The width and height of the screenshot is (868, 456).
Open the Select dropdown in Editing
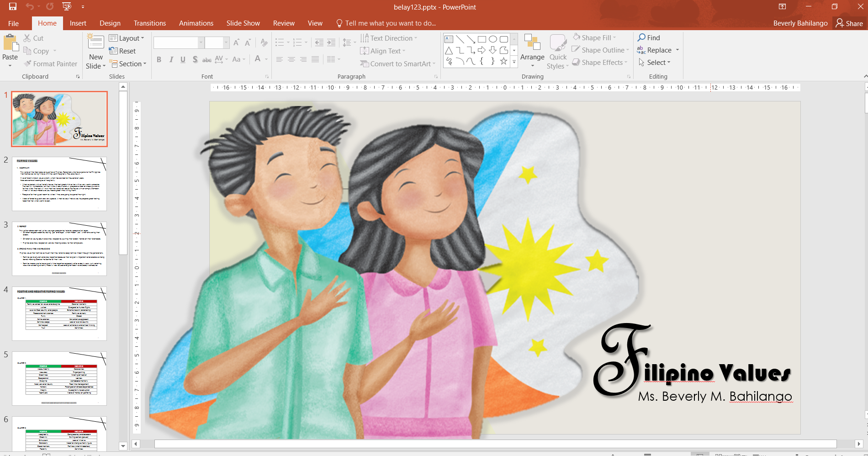click(x=655, y=63)
